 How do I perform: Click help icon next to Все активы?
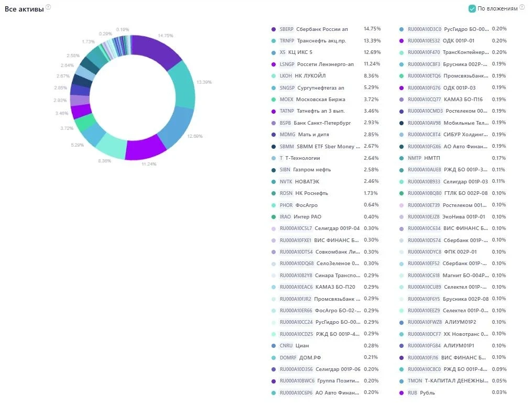pyautogui.click(x=48, y=7)
